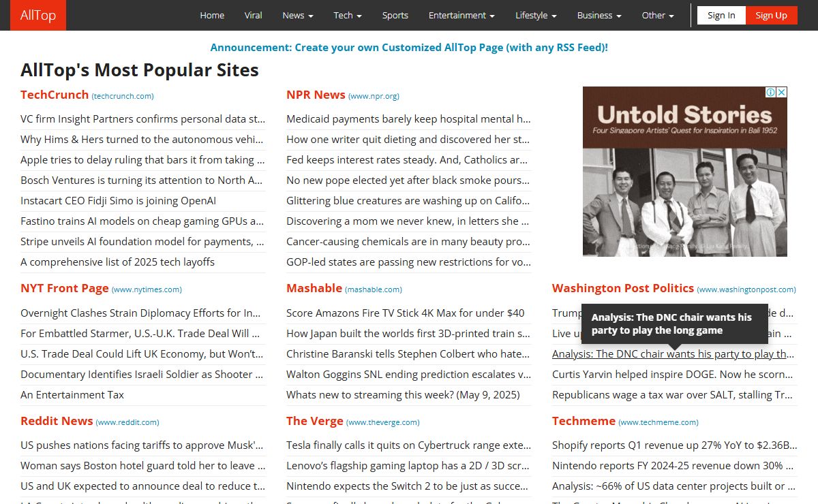The width and height of the screenshot is (818, 504).
Task: Read 'VC firm Insight Partners confirms' story
Action: click(x=143, y=119)
